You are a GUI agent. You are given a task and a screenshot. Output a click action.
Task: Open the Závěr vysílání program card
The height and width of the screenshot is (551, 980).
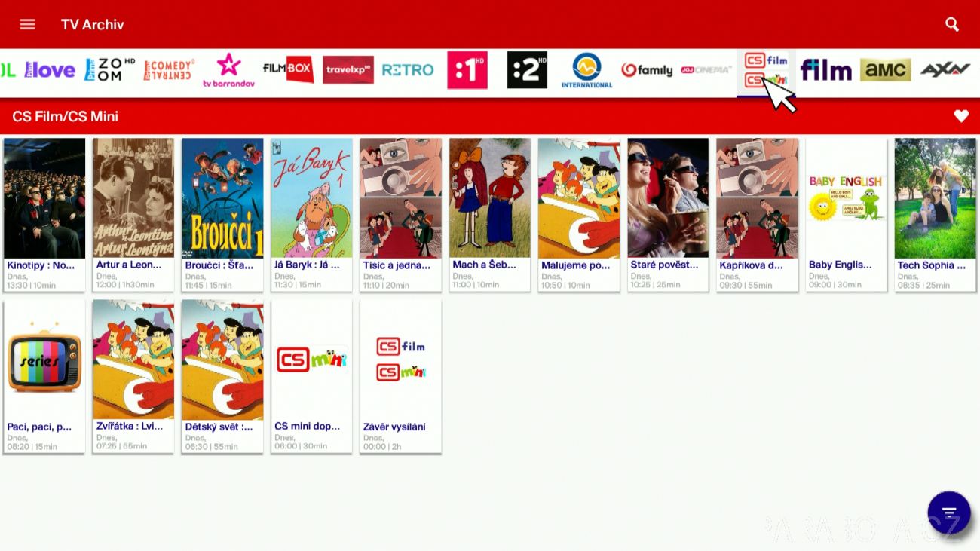tap(400, 375)
